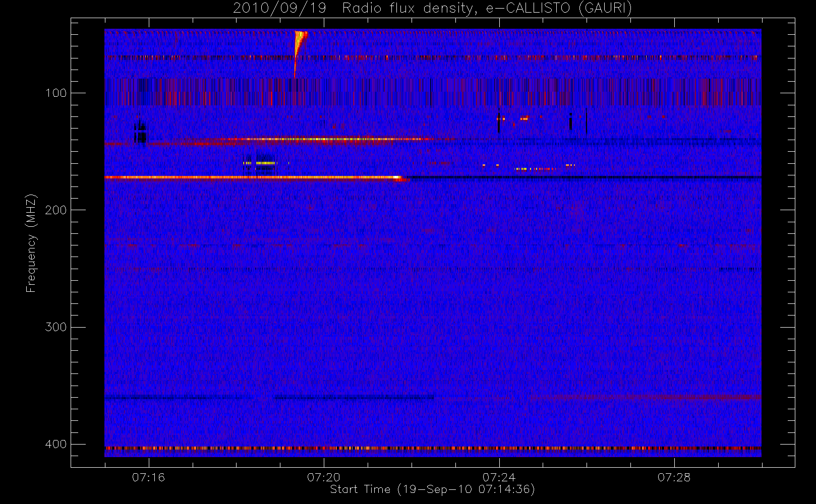Click the 'Frequency (MHZ)' y-axis label
Viewport: 816px width, 504px height.
tap(31, 243)
